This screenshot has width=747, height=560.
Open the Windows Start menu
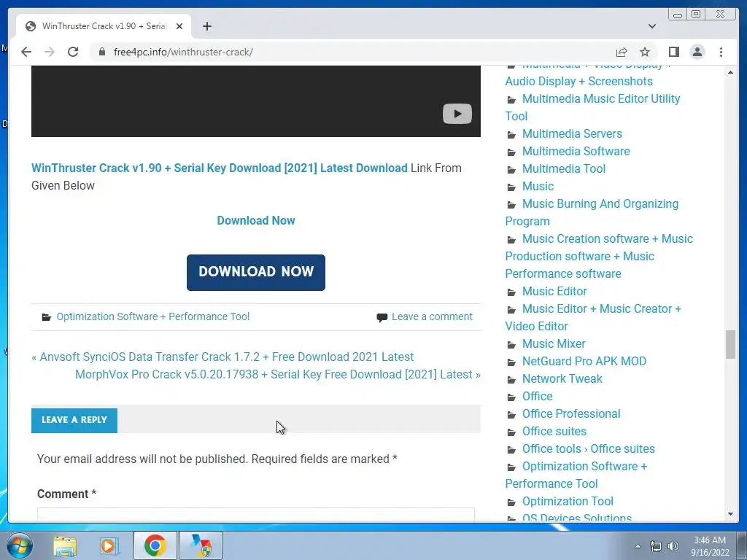[x=20, y=545]
